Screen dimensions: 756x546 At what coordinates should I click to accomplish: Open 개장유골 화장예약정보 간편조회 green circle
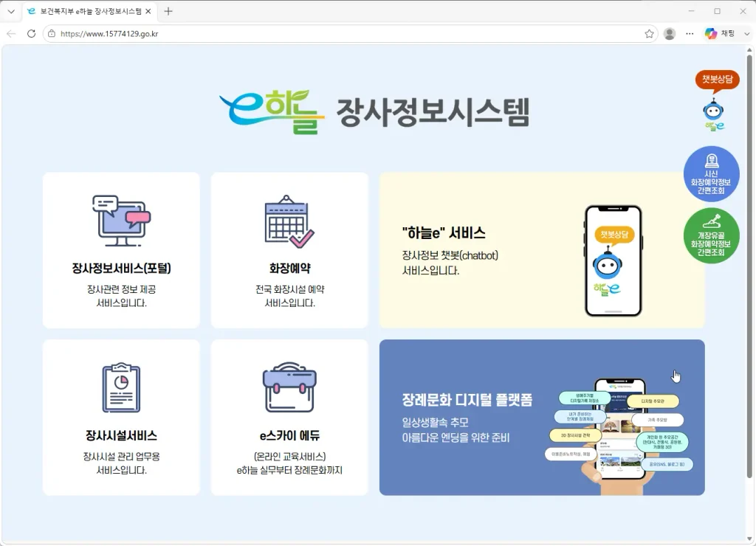pos(711,235)
